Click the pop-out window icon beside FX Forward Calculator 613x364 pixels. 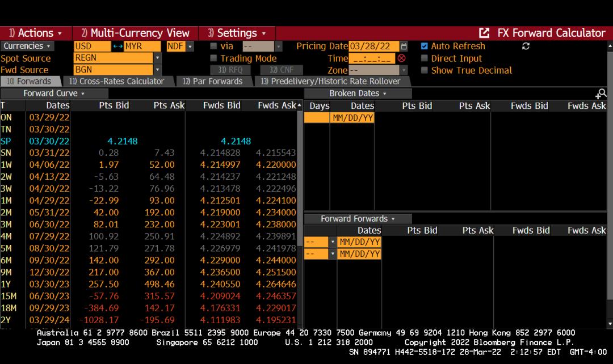484,33
